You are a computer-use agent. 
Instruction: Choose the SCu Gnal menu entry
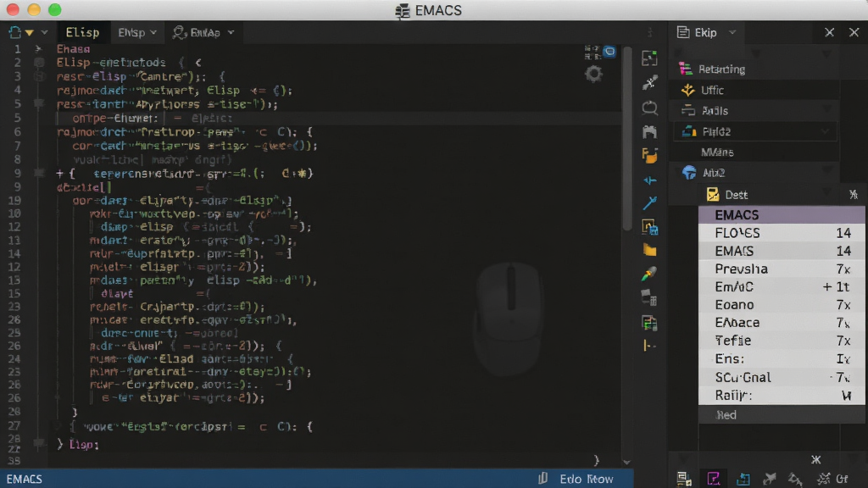(781, 377)
